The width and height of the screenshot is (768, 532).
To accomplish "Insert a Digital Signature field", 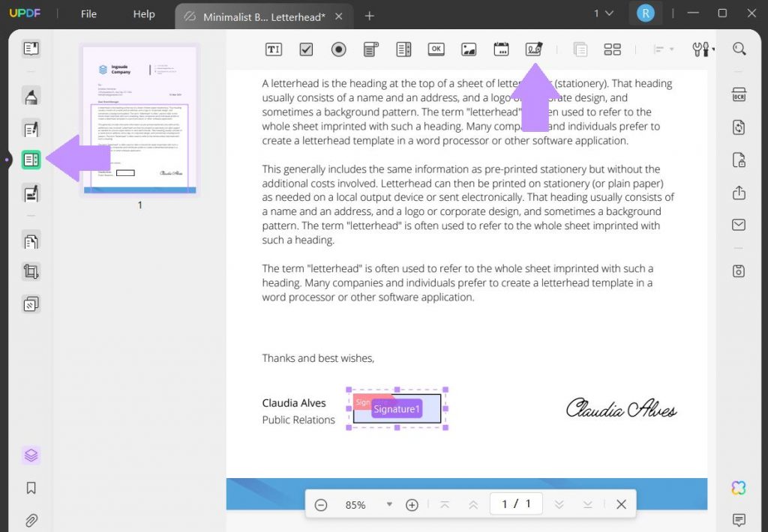I will [533, 49].
